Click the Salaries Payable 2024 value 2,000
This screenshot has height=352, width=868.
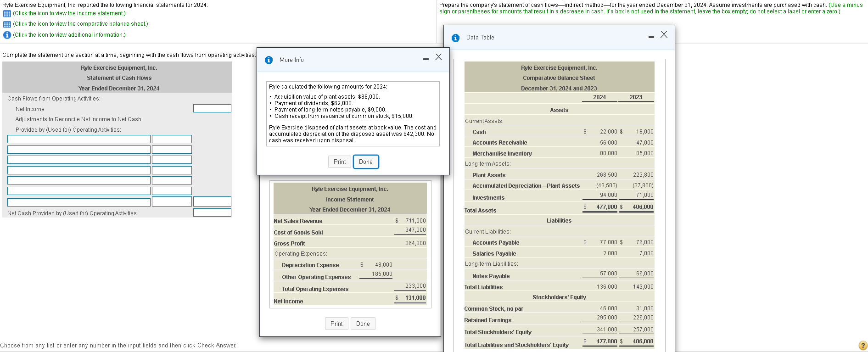(x=610, y=253)
